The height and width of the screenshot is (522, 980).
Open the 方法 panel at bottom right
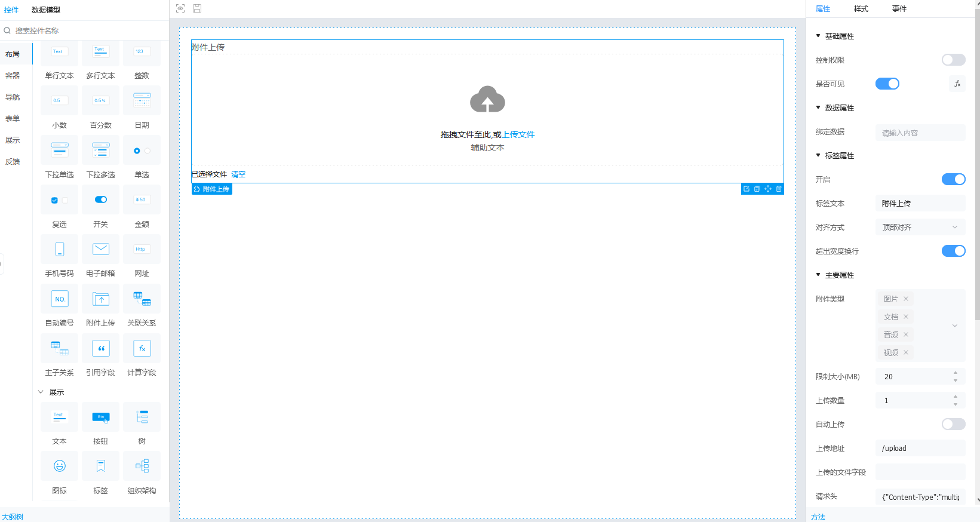point(818,517)
